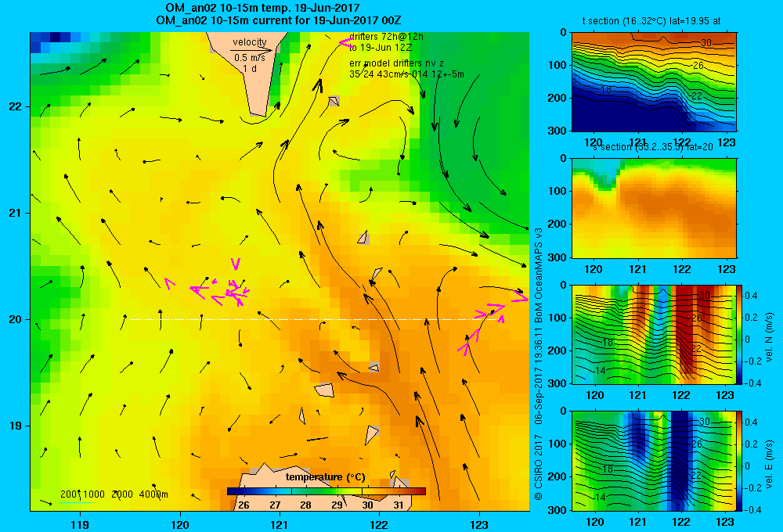The height and width of the screenshot is (532, 783).
Task: Click latitude label 19 on main map axis
Action: [15, 426]
